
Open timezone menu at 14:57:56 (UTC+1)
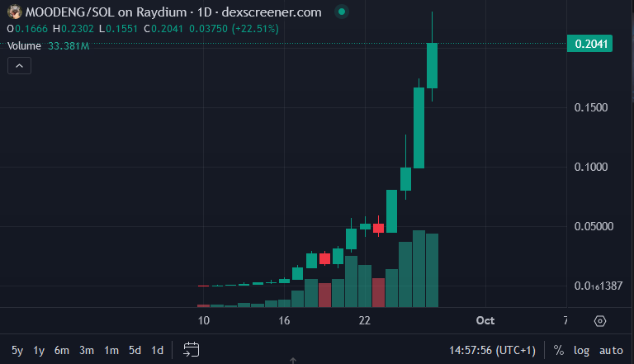coord(493,350)
